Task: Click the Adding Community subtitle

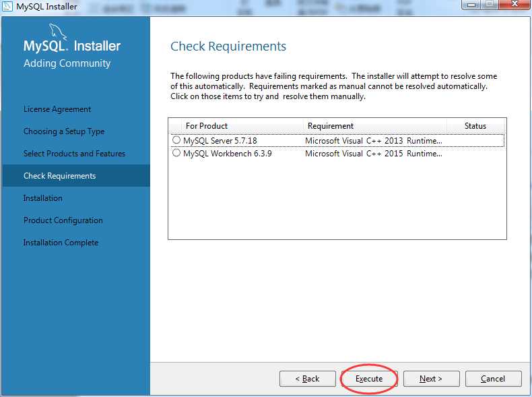Action: (x=67, y=63)
